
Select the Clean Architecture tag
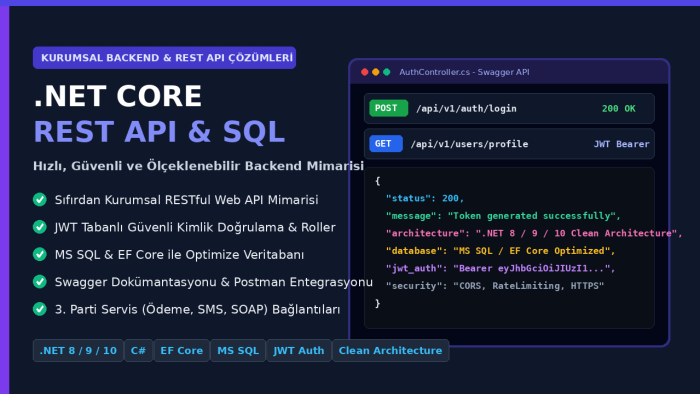point(391,351)
